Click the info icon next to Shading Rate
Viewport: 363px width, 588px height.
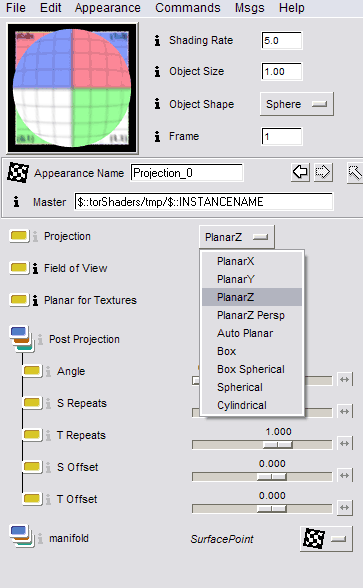coord(158,40)
